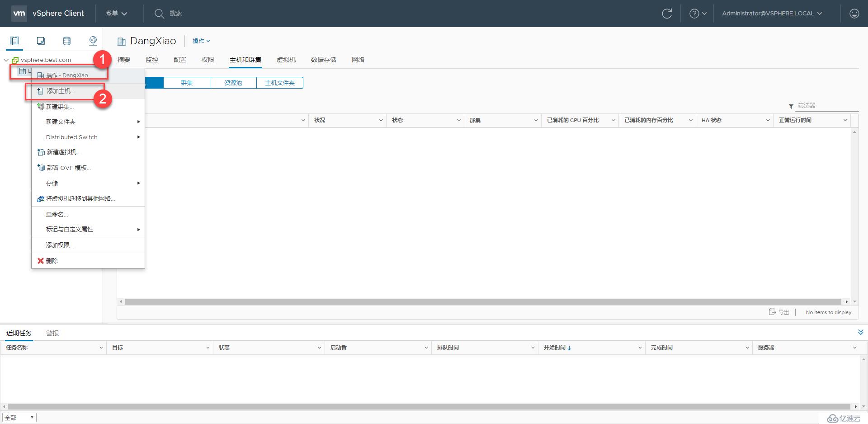This screenshot has height=424, width=868.
Task: Click the vCenter icon beside vsphere.best.com
Action: [15, 60]
